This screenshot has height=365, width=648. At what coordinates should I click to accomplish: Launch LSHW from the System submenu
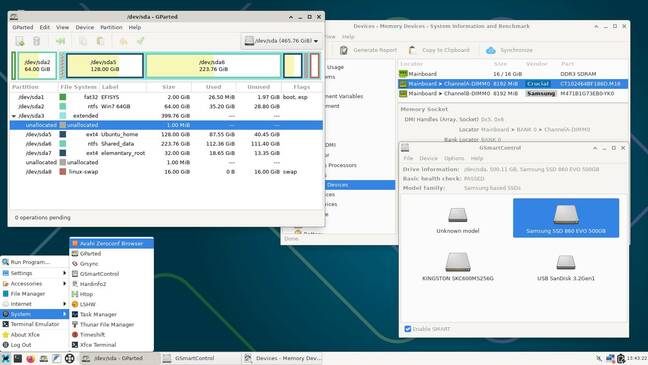tap(112, 304)
